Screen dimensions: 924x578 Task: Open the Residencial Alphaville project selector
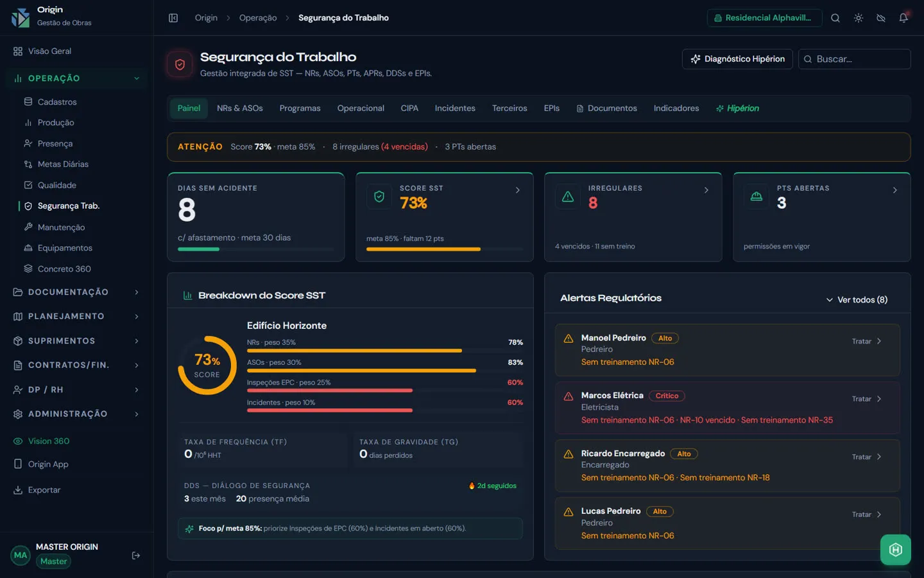[764, 18]
